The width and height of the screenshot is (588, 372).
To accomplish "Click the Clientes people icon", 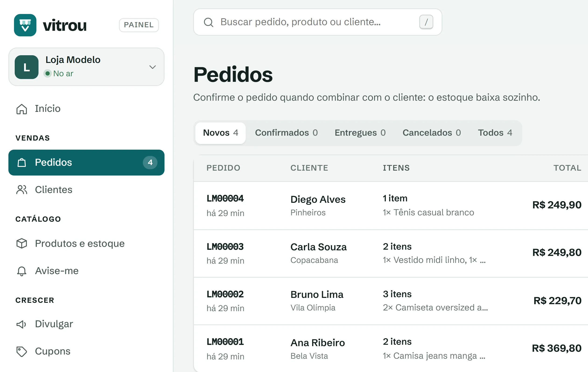I will pos(22,189).
